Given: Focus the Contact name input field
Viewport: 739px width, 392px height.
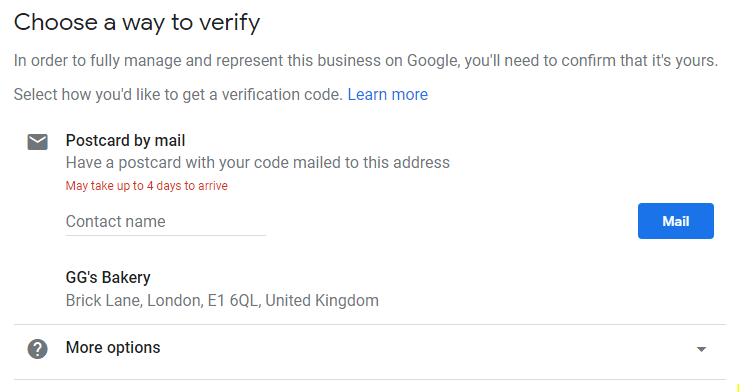Looking at the screenshot, I should (x=165, y=221).
